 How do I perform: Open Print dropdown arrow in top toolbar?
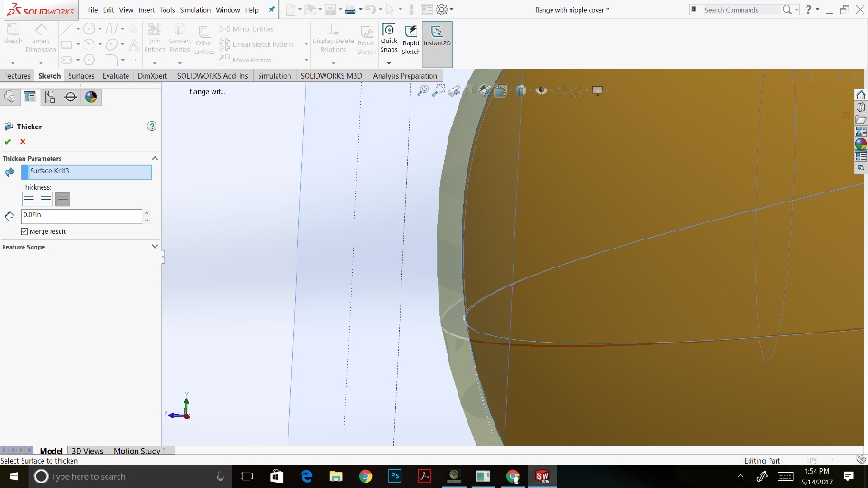pos(361,10)
